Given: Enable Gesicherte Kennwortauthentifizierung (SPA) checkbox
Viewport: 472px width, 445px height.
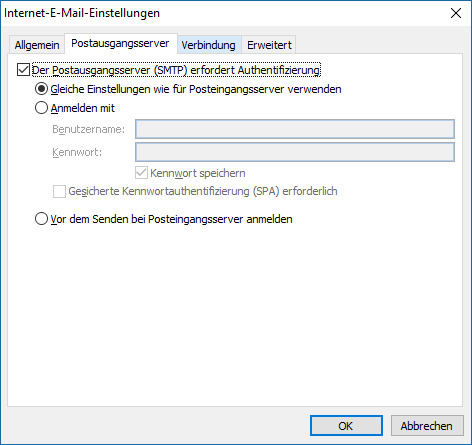Looking at the screenshot, I should coord(59,191).
